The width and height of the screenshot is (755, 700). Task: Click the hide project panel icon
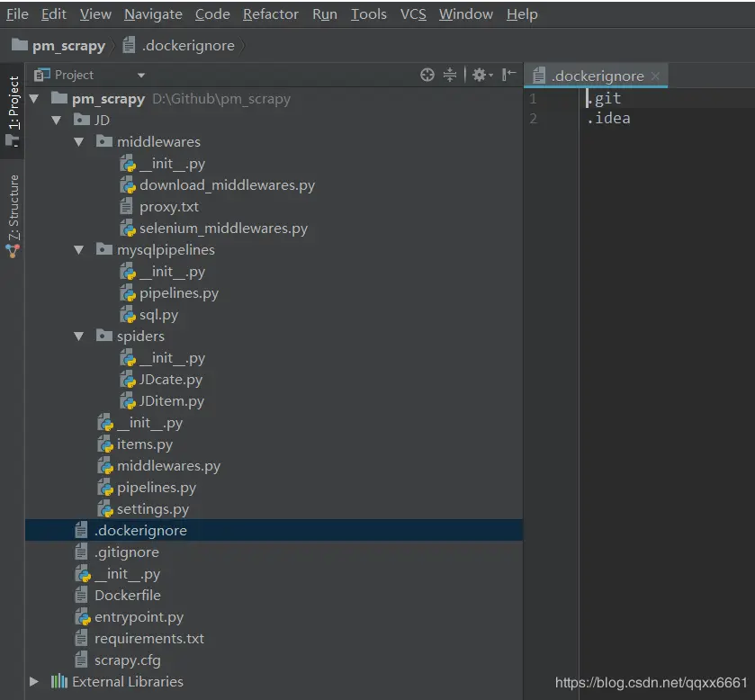(x=509, y=75)
